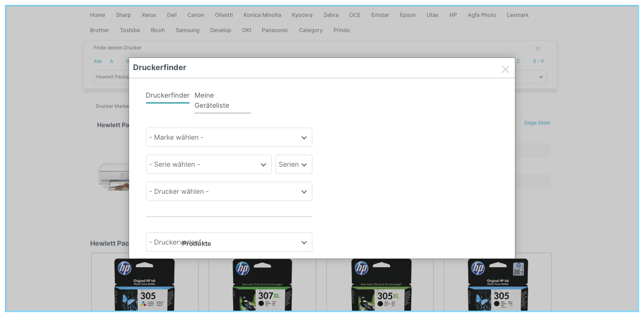The height and width of the screenshot is (317, 644).
Task: Open the Utax brand page
Action: tap(433, 15)
